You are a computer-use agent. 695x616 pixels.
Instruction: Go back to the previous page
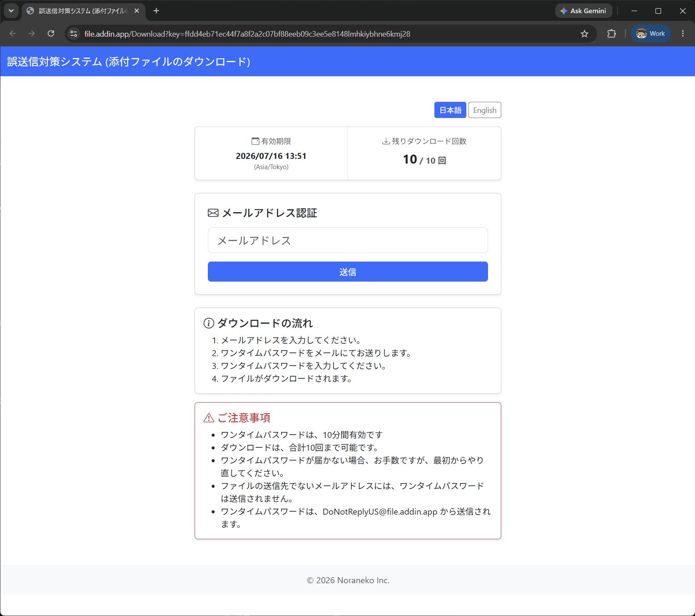(x=13, y=34)
